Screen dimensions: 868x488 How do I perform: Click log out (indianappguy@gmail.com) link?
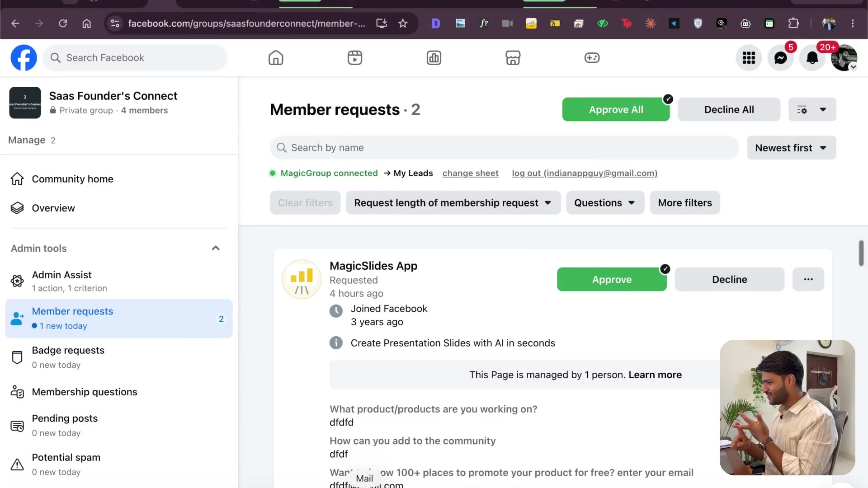click(x=585, y=173)
